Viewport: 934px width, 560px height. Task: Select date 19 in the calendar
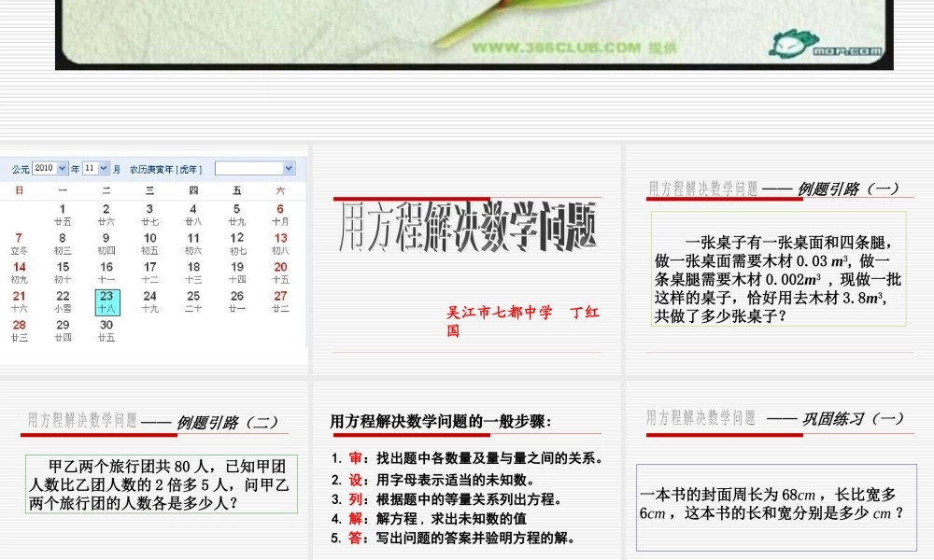coord(237,273)
